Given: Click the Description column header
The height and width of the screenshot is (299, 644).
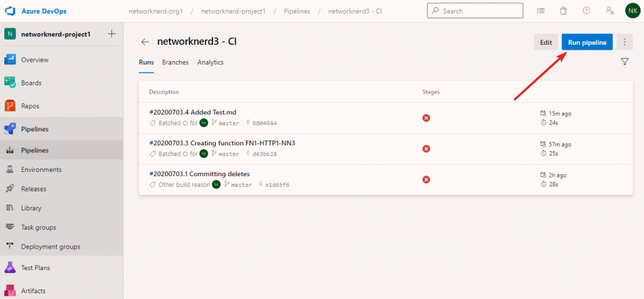Looking at the screenshot, I should pos(164,92).
